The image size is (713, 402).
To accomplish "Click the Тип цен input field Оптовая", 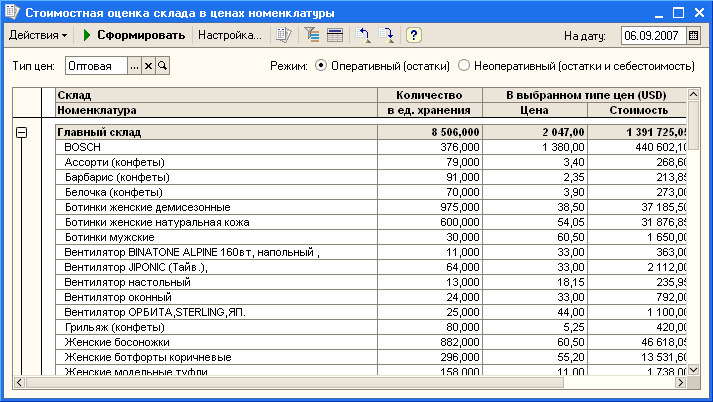I will 95,66.
